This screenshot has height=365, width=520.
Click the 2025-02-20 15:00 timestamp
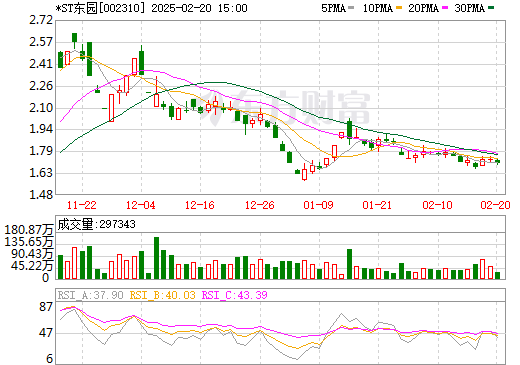click(x=199, y=8)
